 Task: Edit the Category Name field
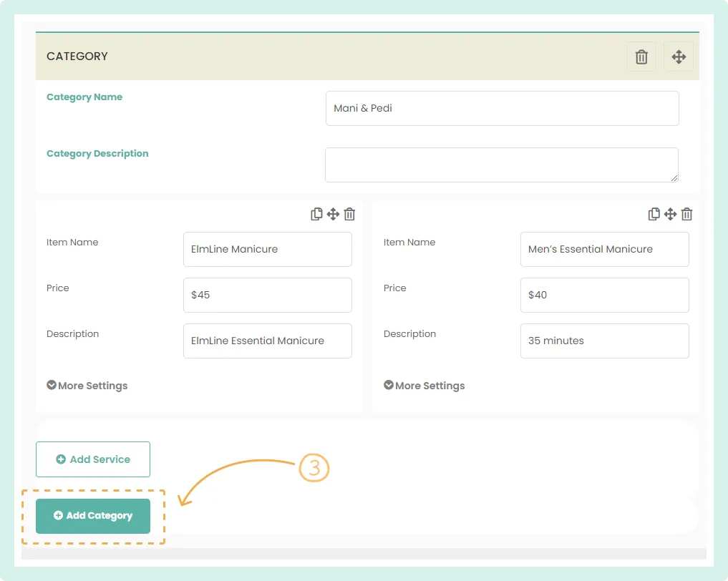pos(503,108)
